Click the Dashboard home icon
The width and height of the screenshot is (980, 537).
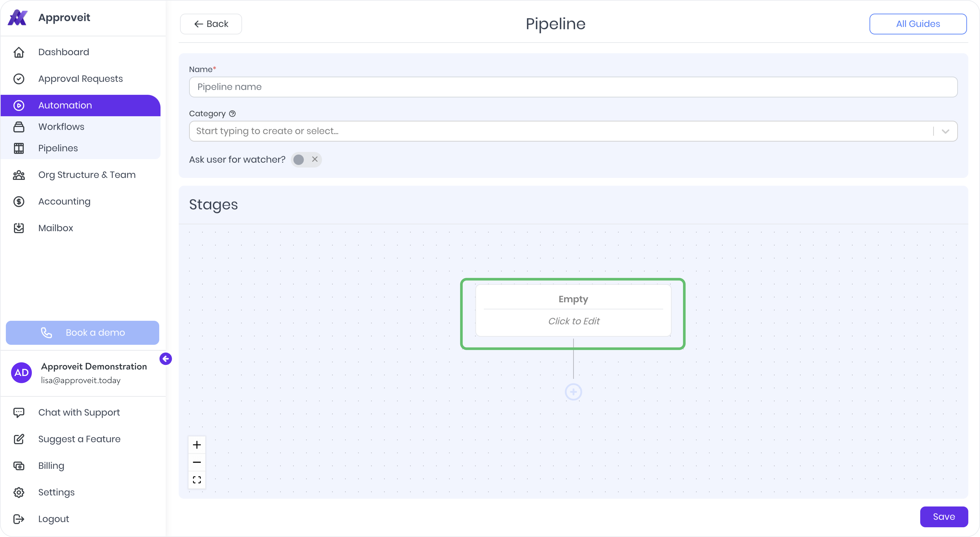coord(19,52)
